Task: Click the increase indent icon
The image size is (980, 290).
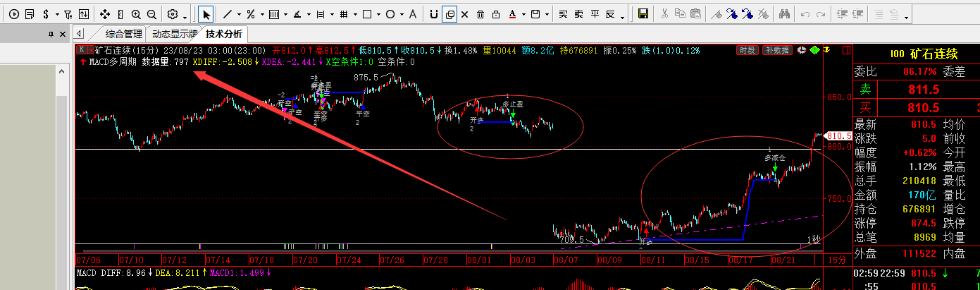Action: pyautogui.click(x=842, y=14)
